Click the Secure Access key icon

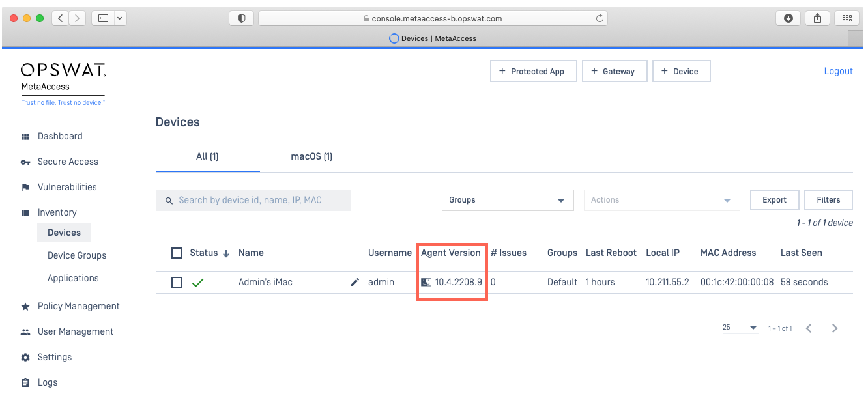25,162
